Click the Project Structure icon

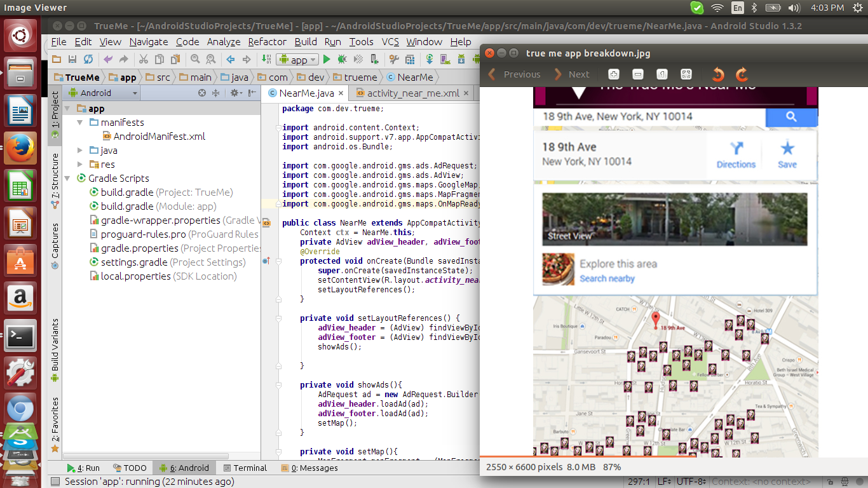[410, 59]
